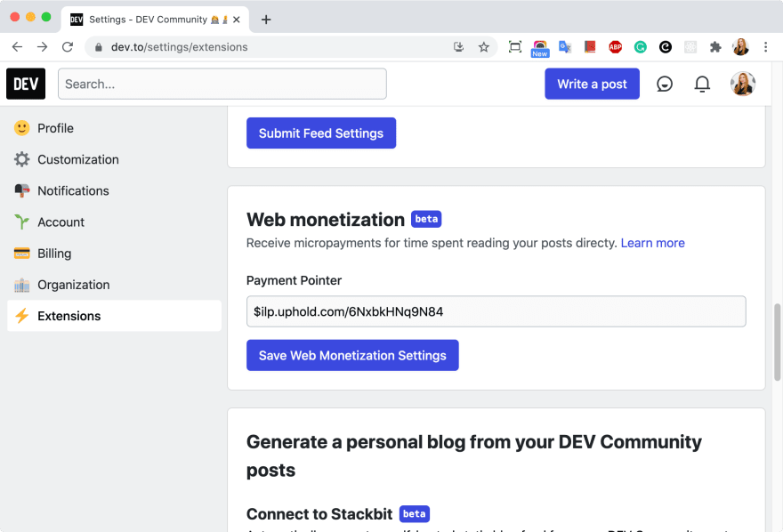783x532 pixels.
Task: Click the red book extension icon
Action: pos(590,47)
